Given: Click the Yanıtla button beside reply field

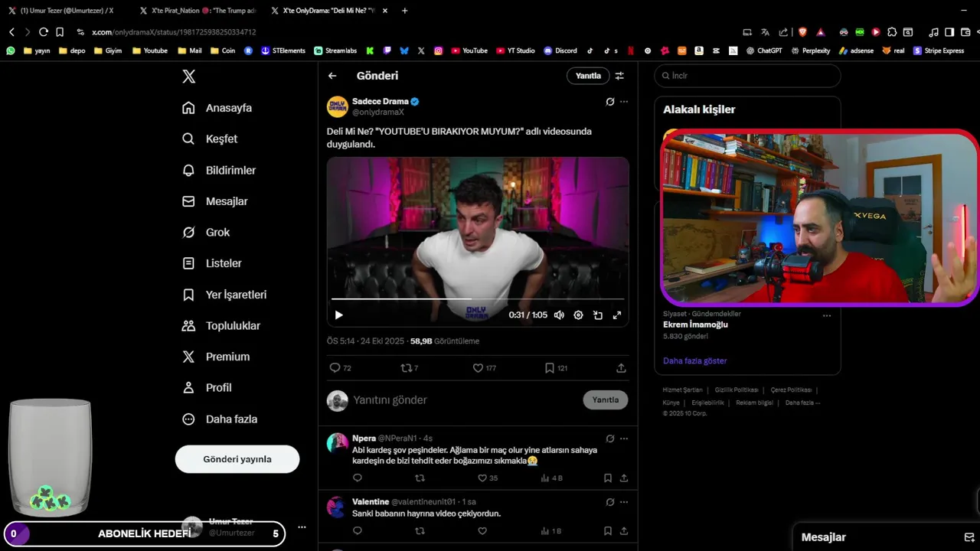Looking at the screenshot, I should (606, 399).
